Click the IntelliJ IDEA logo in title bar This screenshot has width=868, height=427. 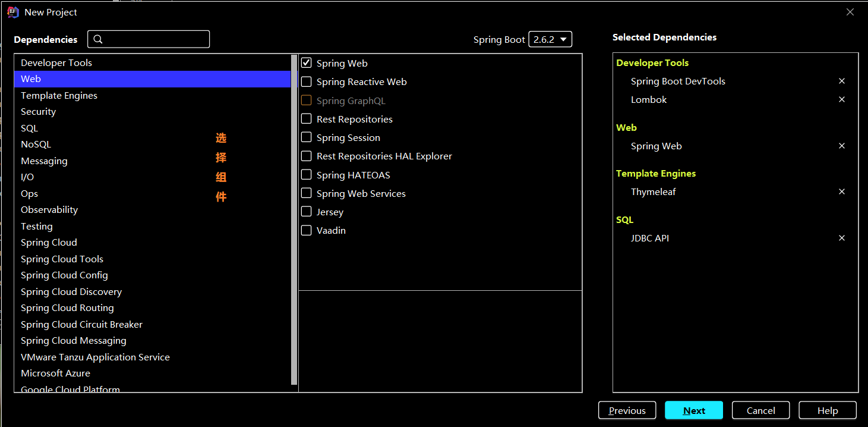coord(13,12)
